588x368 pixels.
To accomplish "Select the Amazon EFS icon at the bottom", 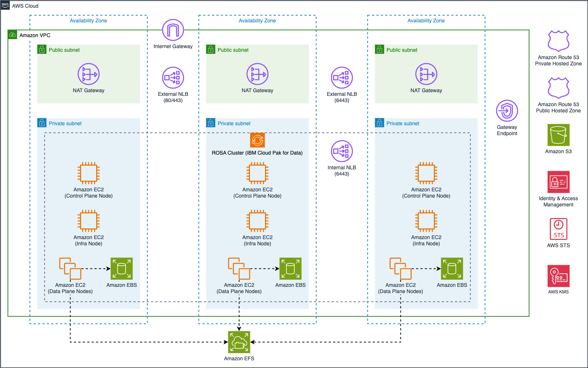I will (239, 342).
